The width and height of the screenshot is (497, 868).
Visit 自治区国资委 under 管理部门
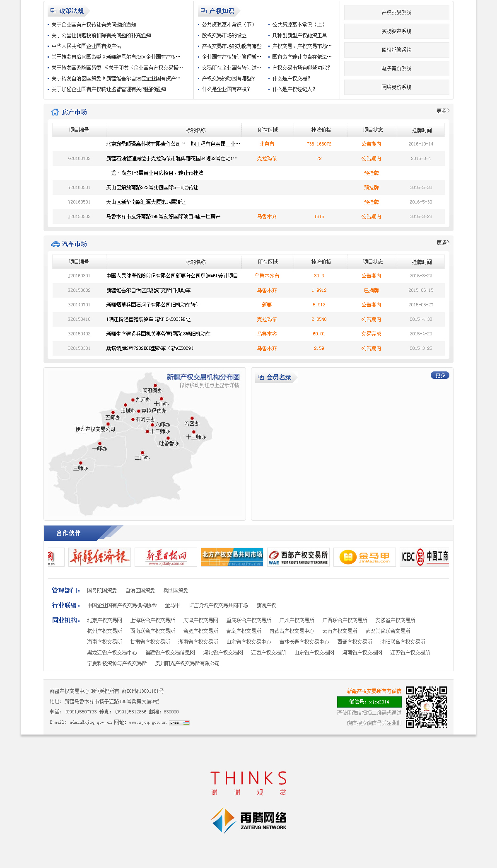click(140, 590)
